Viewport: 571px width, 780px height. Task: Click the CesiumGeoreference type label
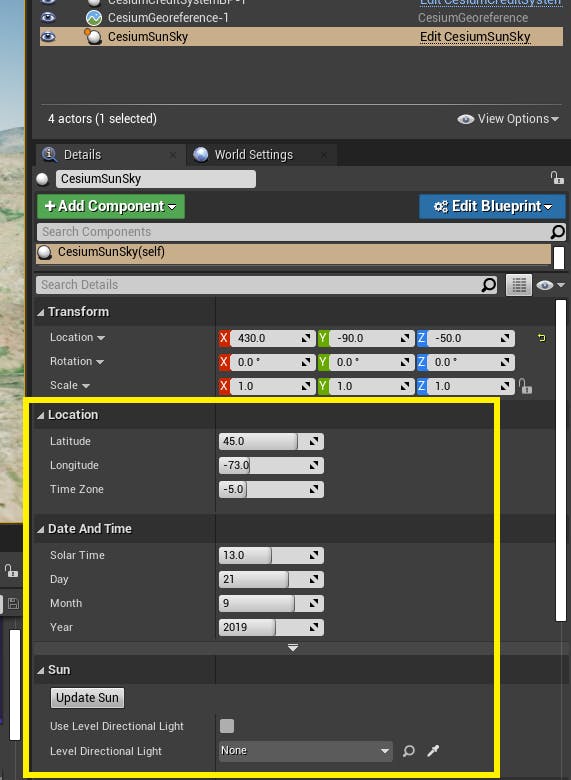coord(473,18)
